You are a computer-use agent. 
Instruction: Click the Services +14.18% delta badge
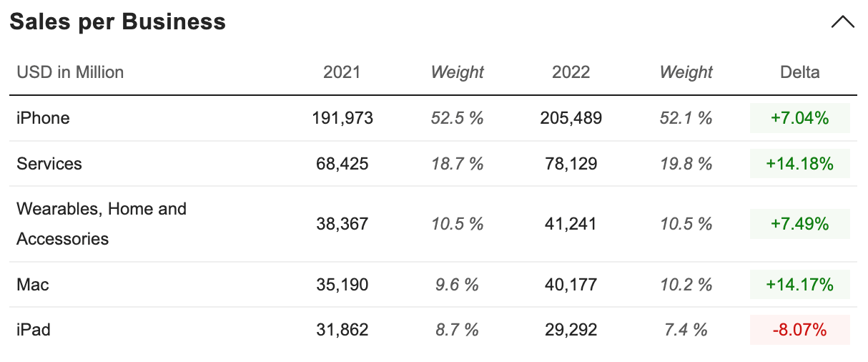pos(799,164)
